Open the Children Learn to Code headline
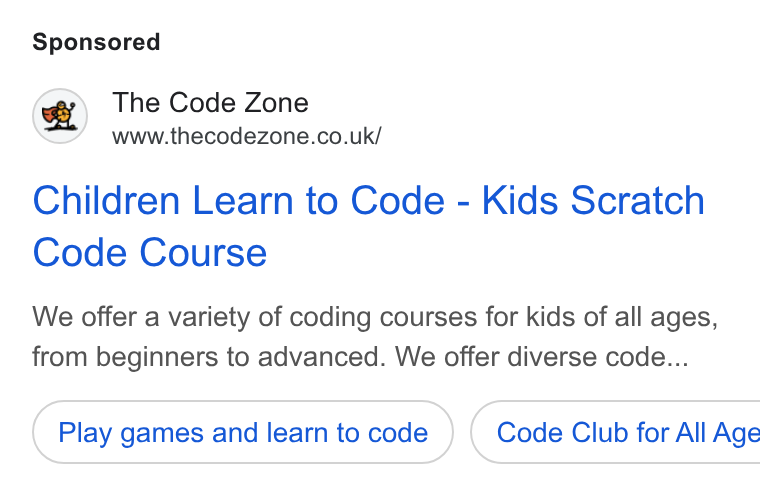 (368, 226)
